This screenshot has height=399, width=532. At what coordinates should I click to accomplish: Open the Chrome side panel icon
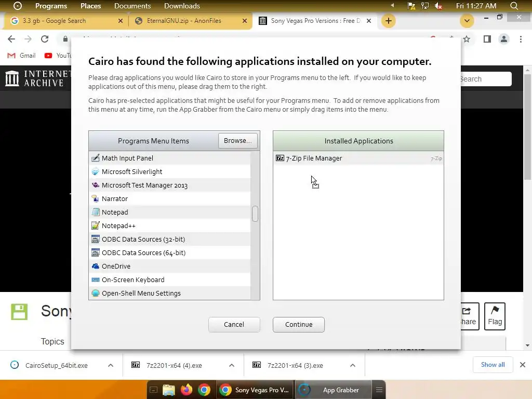(487, 39)
